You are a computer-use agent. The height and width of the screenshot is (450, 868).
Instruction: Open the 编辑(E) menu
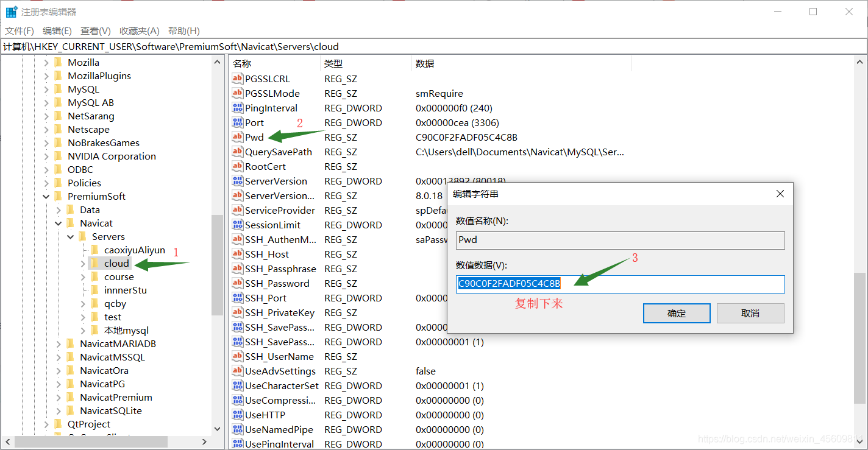pos(57,30)
